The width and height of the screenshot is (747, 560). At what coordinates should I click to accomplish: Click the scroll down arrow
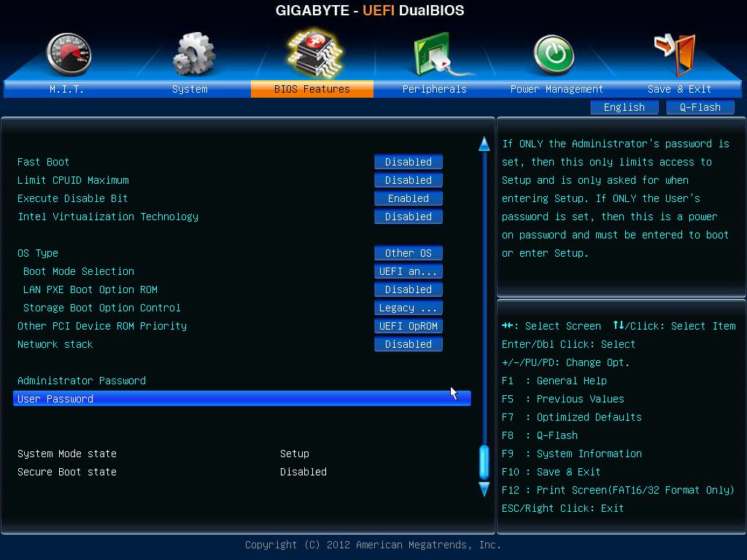tap(484, 489)
